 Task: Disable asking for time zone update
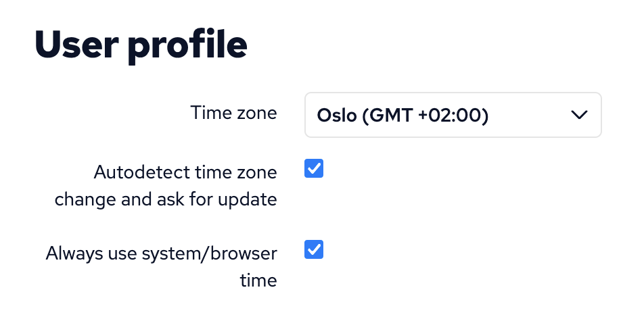point(314,168)
